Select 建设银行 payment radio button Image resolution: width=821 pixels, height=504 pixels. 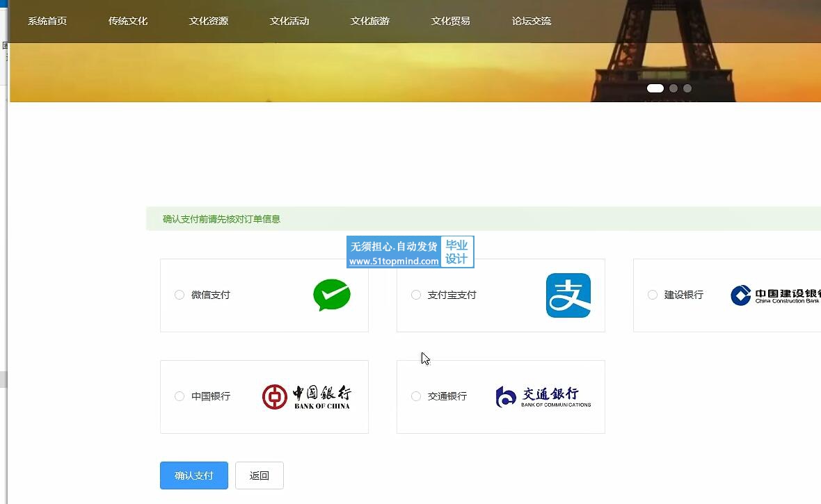653,295
